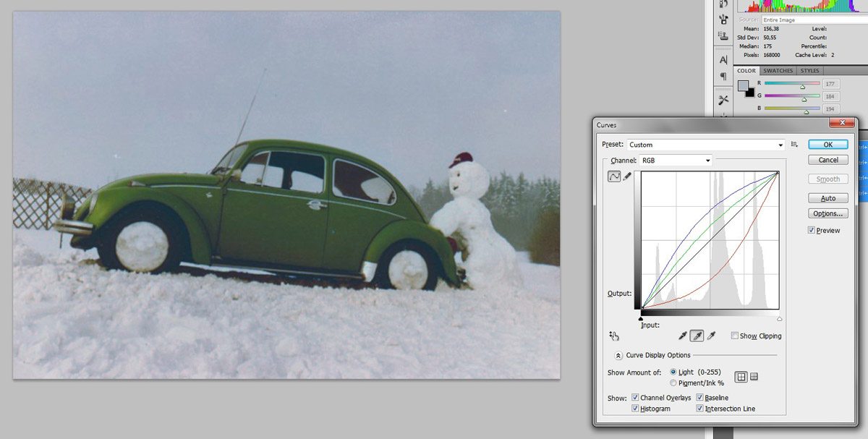Pick the black point eyedropper
Screen dimensions: 868x439
pyautogui.click(x=682, y=336)
